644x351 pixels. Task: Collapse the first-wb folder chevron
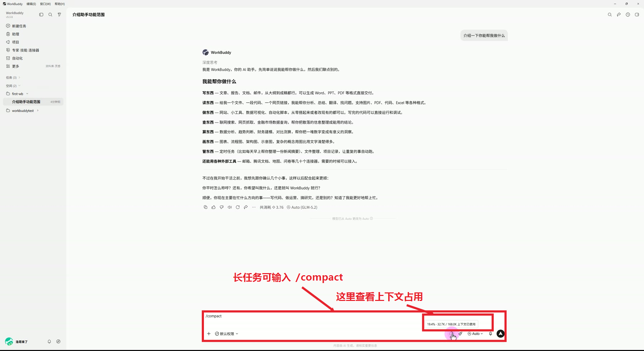point(27,94)
